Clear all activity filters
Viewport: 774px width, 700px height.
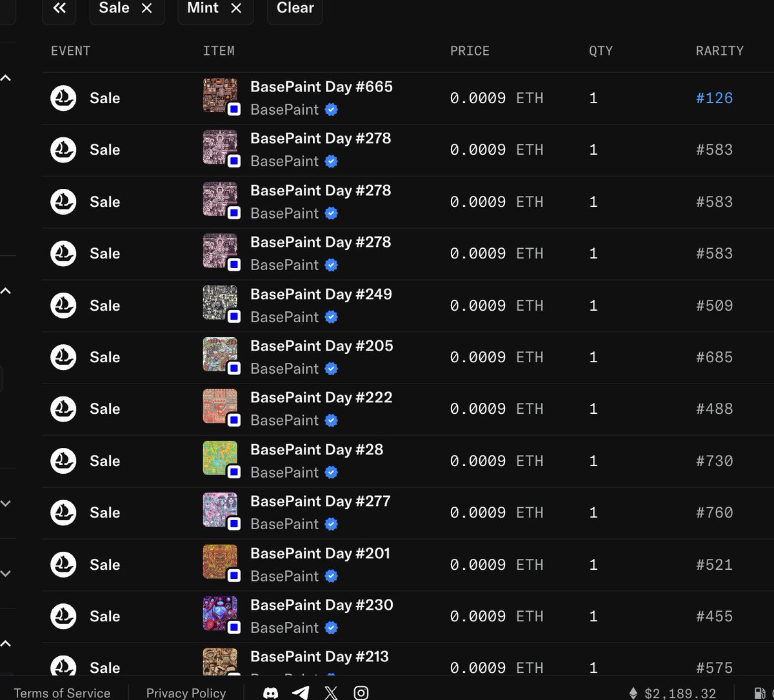[x=295, y=8]
